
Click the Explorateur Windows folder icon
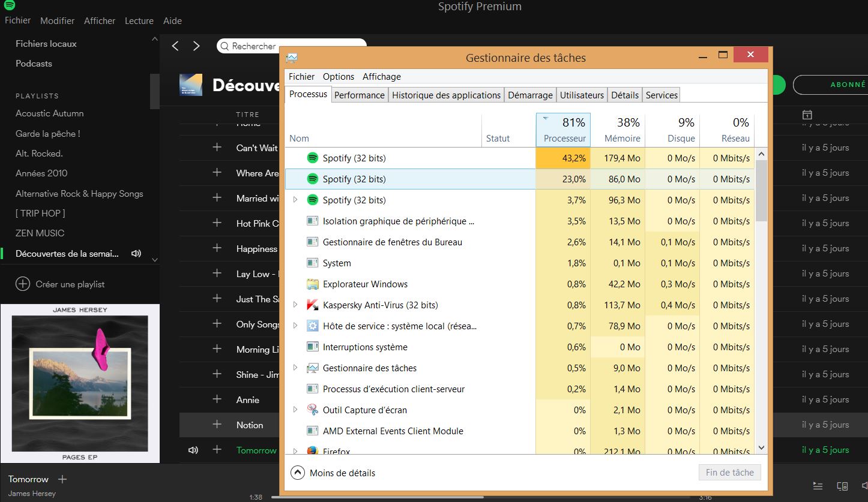point(312,284)
